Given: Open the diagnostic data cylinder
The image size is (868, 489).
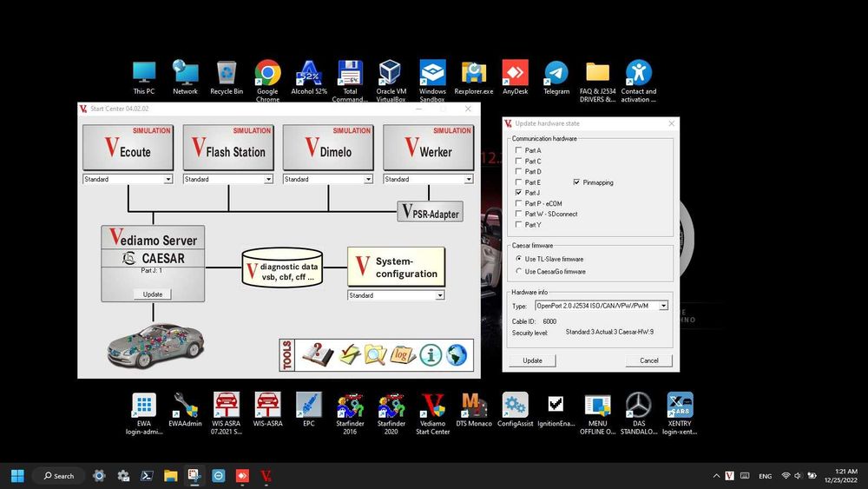Looking at the screenshot, I should pos(282,268).
